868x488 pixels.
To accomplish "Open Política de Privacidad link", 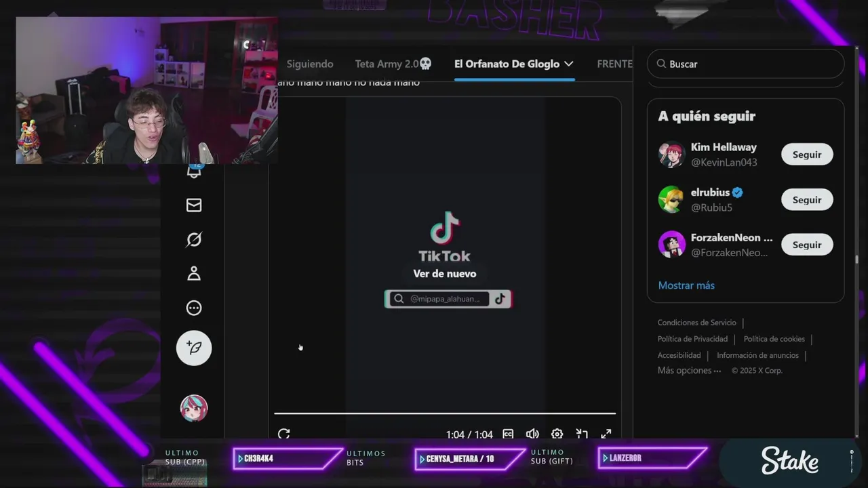I will pos(692,339).
